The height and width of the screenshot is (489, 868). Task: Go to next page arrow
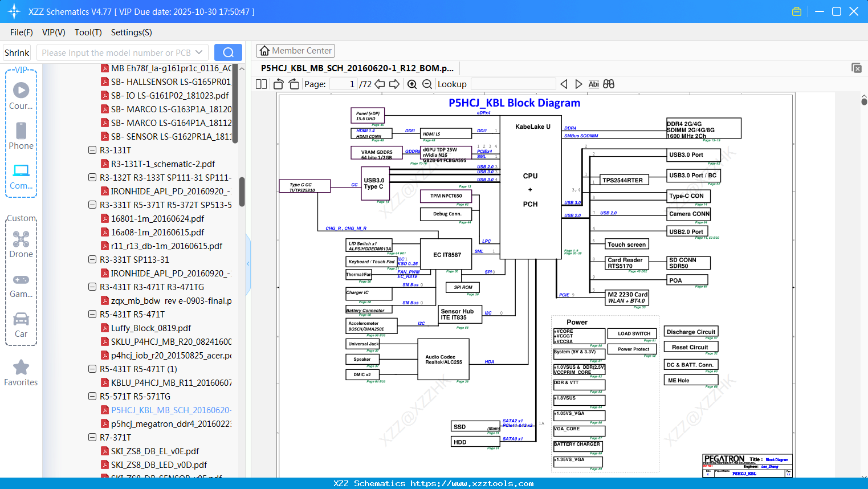pyautogui.click(x=394, y=84)
